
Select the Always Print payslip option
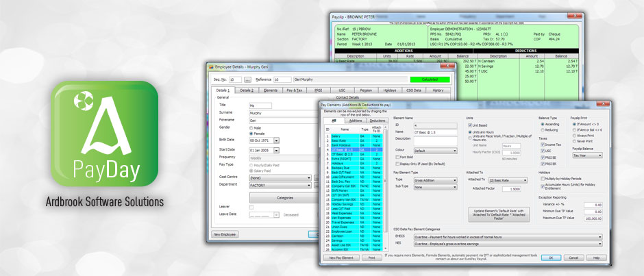pyautogui.click(x=574, y=136)
